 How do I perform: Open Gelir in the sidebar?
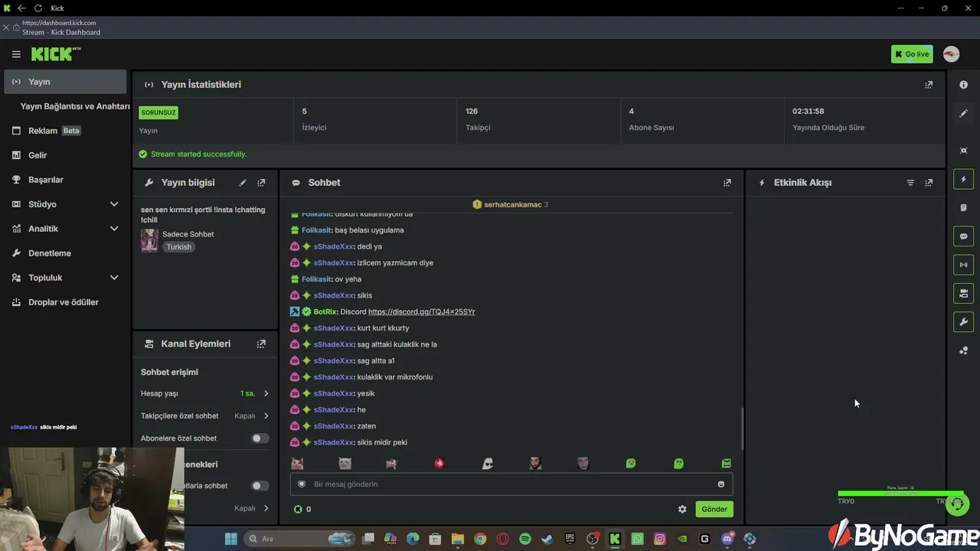click(x=65, y=155)
